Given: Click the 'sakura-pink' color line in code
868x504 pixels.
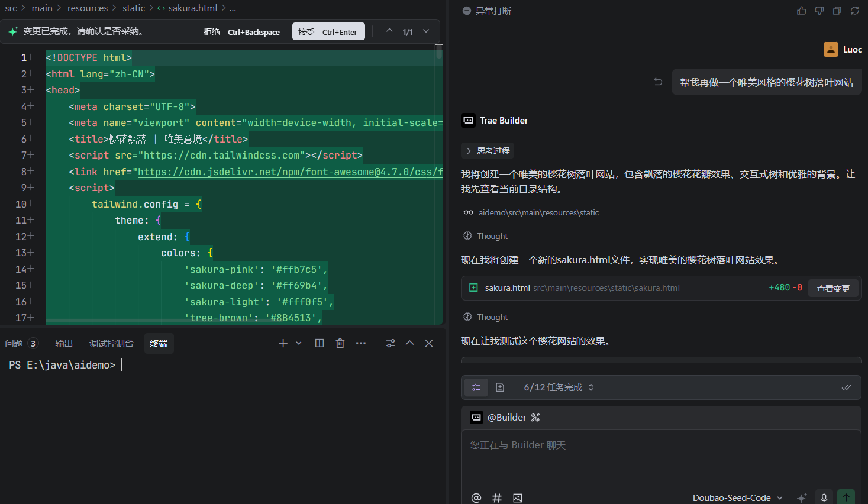Looking at the screenshot, I should click(256, 269).
